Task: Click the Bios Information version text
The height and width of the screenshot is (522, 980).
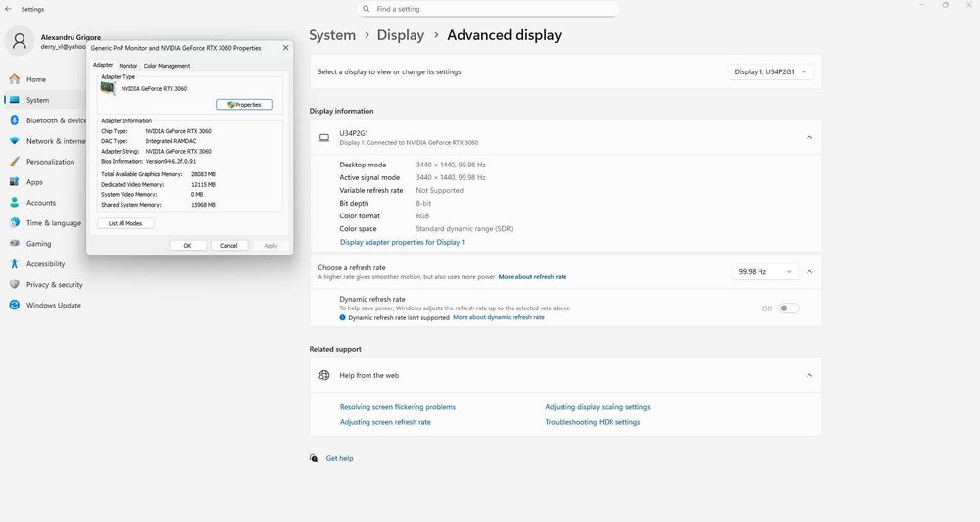Action: point(171,161)
